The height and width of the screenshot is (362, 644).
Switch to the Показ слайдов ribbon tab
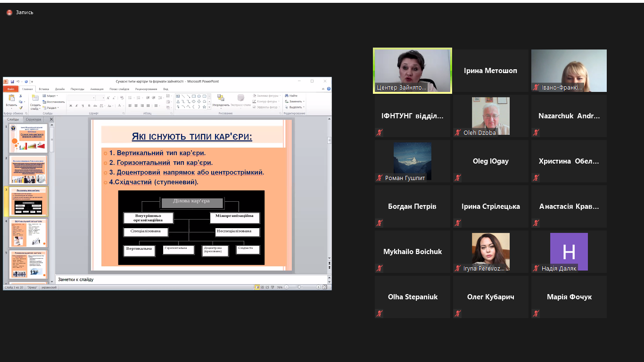[x=119, y=89]
